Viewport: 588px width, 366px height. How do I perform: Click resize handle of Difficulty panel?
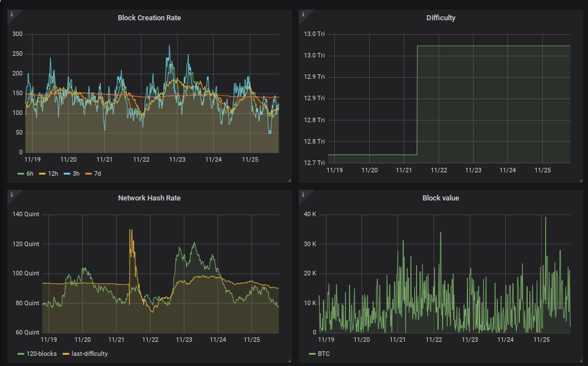[581, 181]
